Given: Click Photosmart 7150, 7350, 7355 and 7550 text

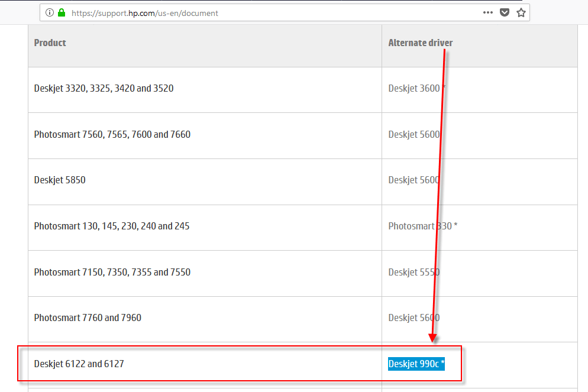Looking at the screenshot, I should point(112,273).
